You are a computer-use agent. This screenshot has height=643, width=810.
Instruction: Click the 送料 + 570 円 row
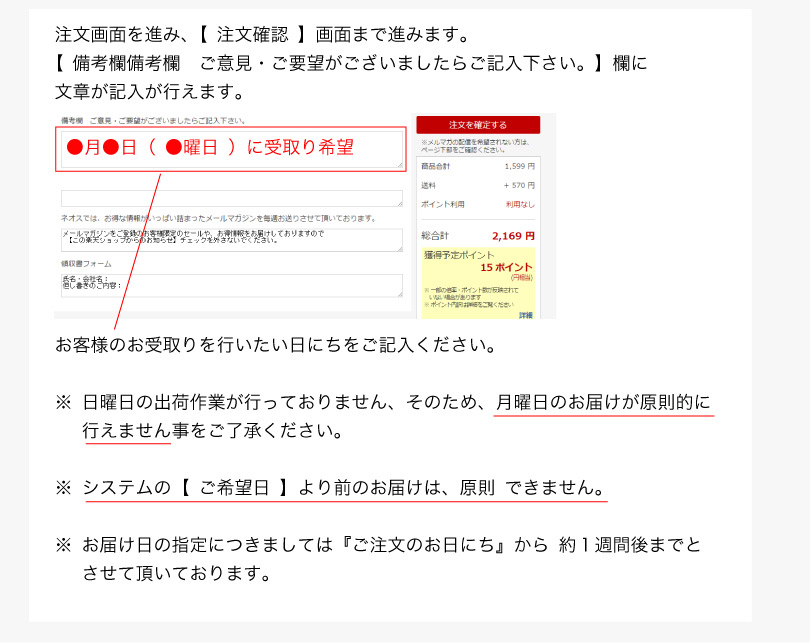pyautogui.click(x=478, y=185)
